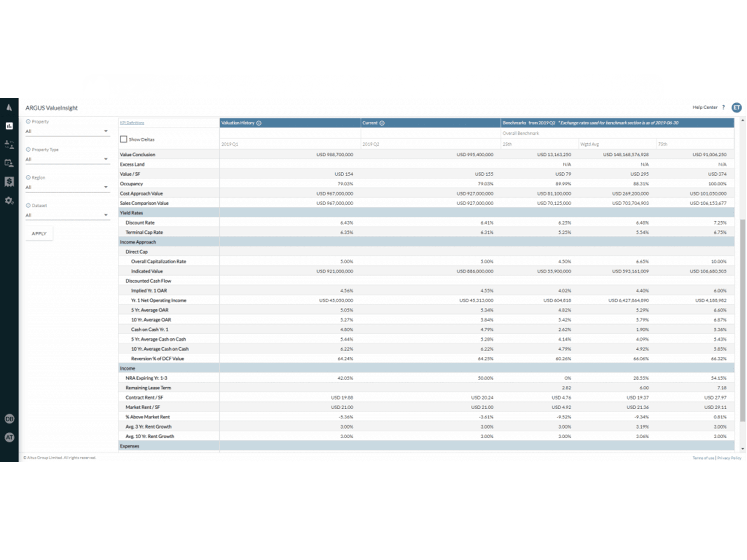The height and width of the screenshot is (560, 747).
Task: Collapse the Yield Rates section header
Action: 426,213
